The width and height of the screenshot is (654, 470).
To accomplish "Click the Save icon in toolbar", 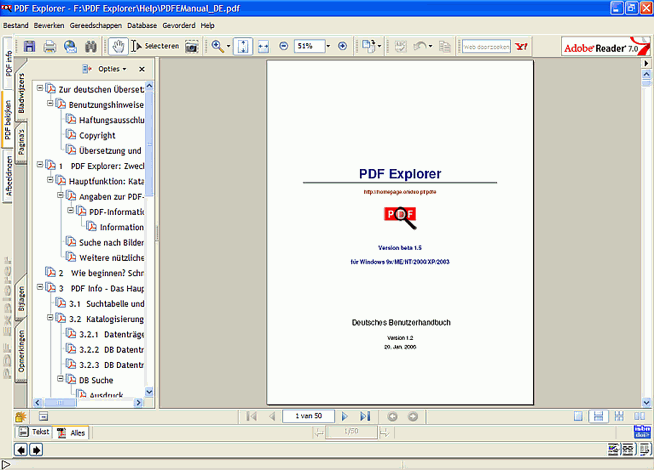I will click(x=29, y=46).
